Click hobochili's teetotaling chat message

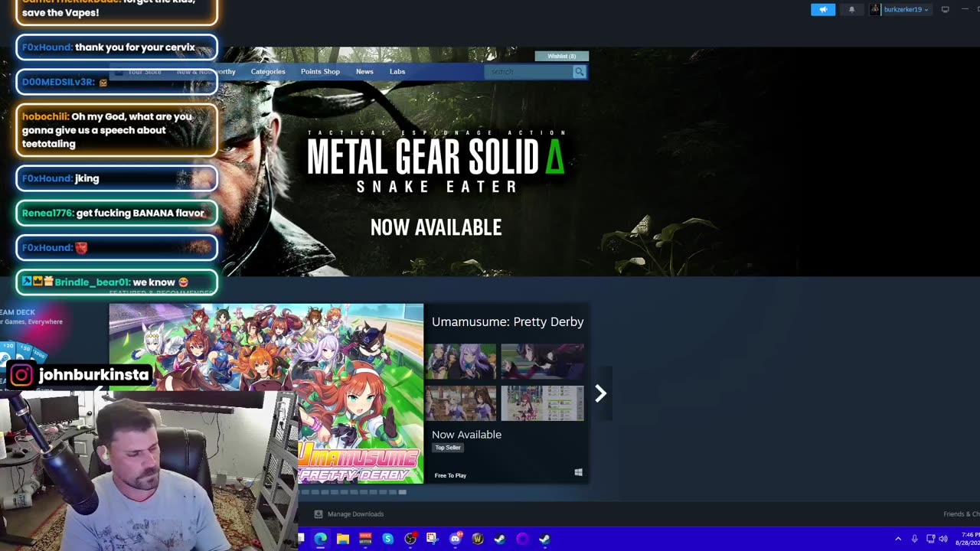pos(116,130)
